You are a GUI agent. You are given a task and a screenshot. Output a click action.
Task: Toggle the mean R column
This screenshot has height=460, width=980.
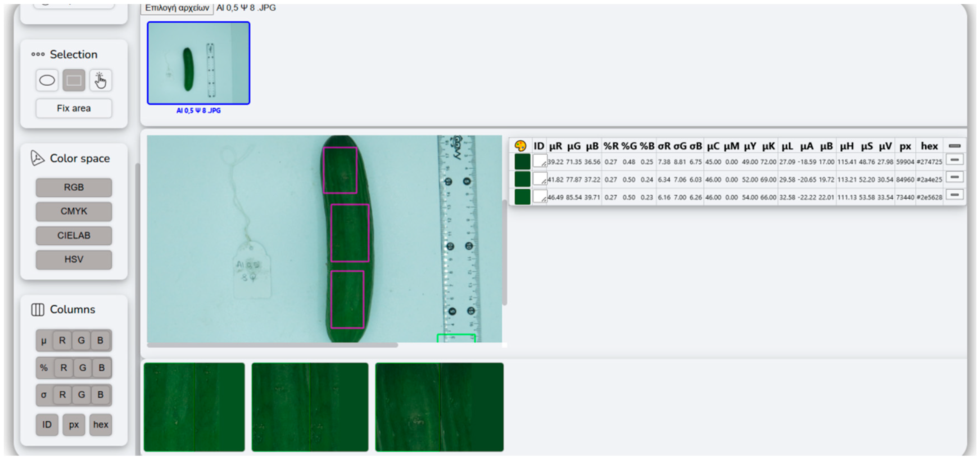pos(62,341)
